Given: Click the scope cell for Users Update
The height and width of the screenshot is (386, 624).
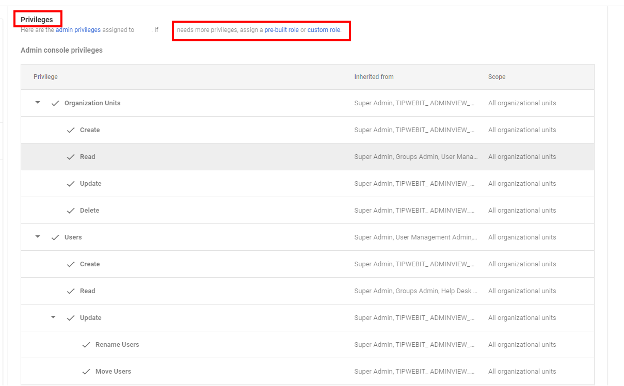Looking at the screenshot, I should point(522,318).
